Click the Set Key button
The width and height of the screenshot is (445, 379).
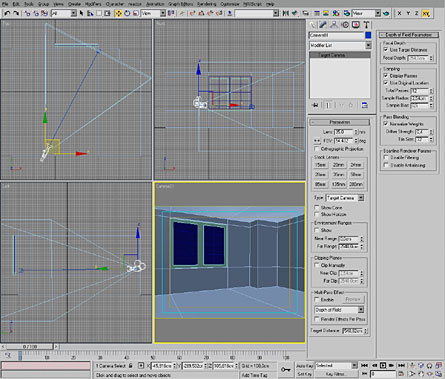point(304,374)
